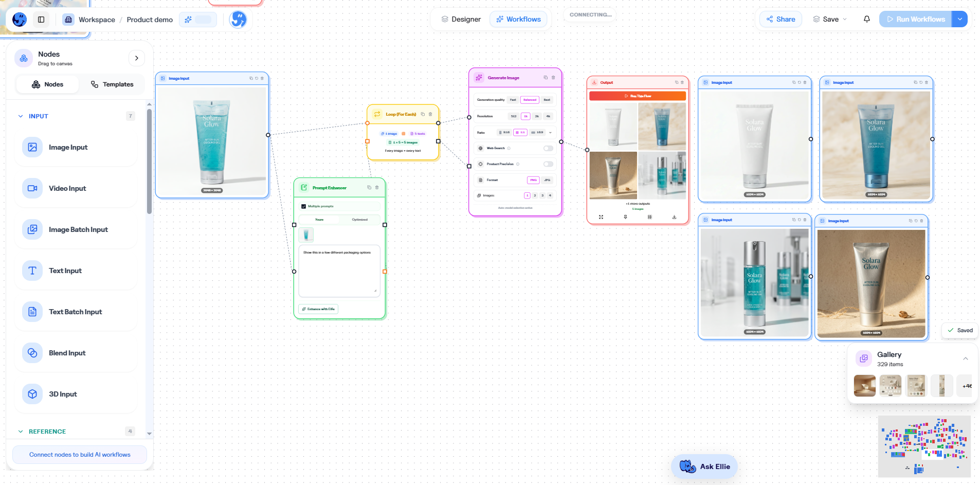Select the Yours tab in Prompt Enhancer
Viewport: 980px width, 485px height.
pos(319,220)
